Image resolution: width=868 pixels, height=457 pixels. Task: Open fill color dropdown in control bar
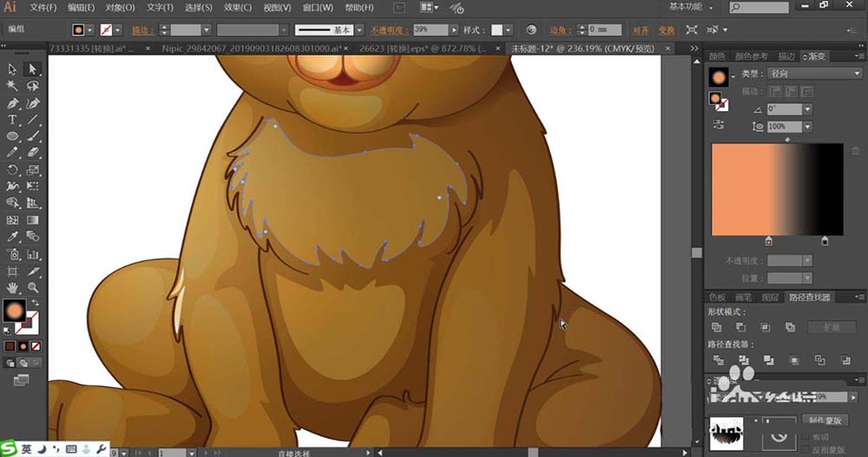tap(89, 29)
